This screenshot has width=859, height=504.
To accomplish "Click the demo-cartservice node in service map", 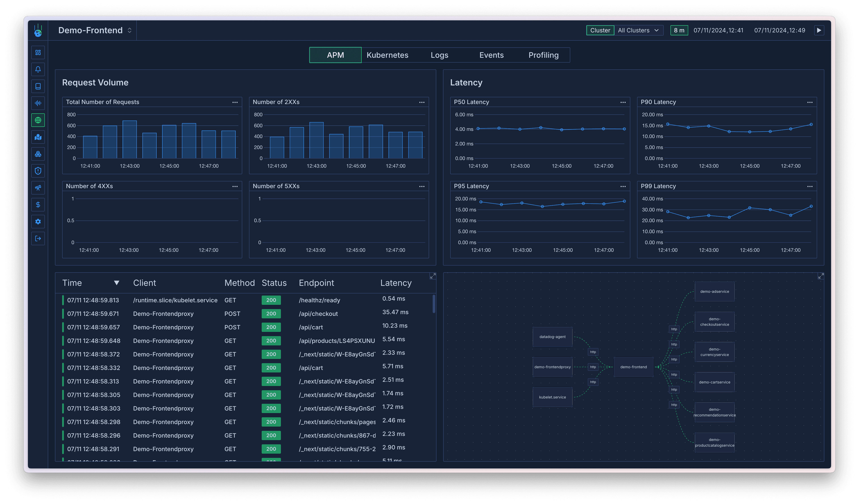I will (714, 382).
